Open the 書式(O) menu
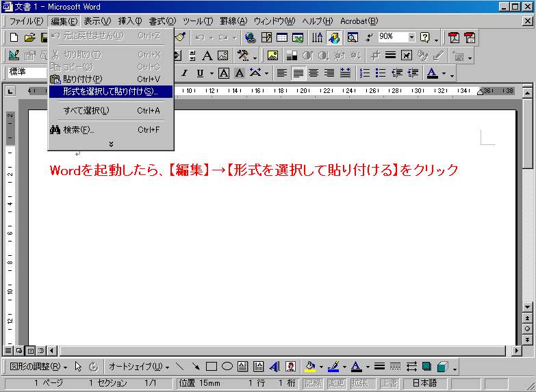The height and width of the screenshot is (392, 536). coord(162,21)
